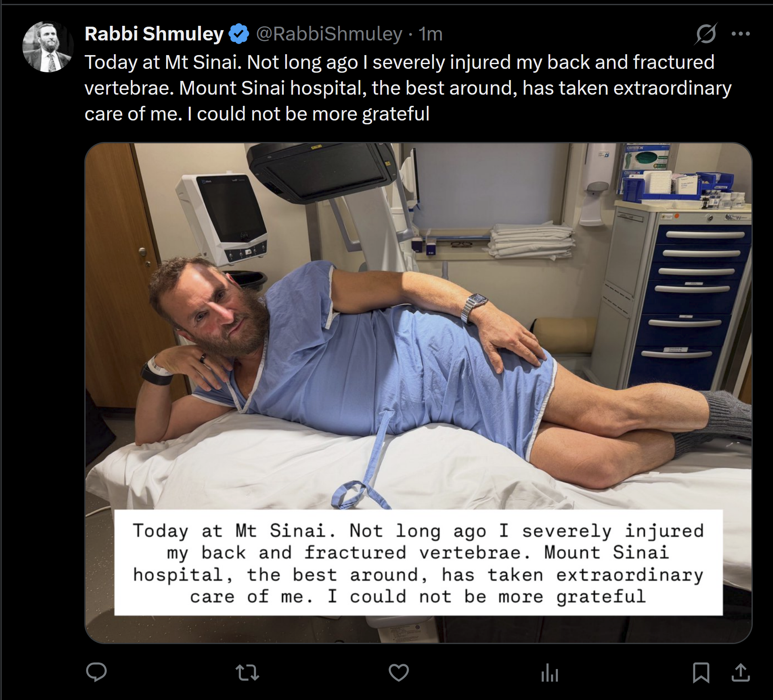
Task: Reply to Rabbi Shmuley's post
Action: click(96, 672)
